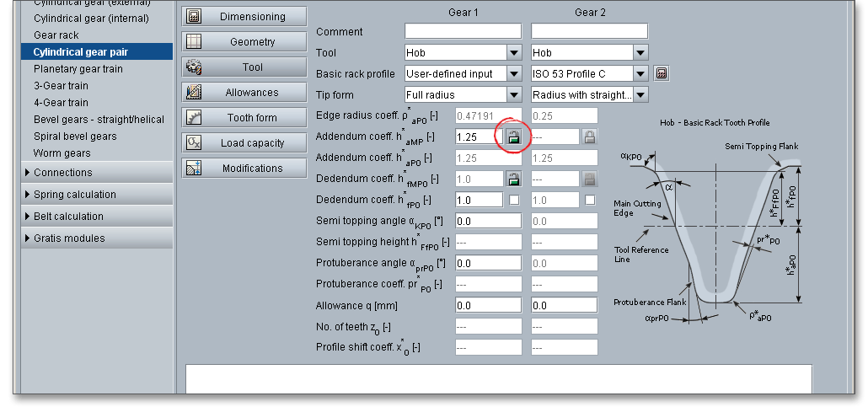This screenshot has height=407, width=868.
Task: Toggle Gear 1 dedendum coeff. checkbox
Action: (514, 200)
